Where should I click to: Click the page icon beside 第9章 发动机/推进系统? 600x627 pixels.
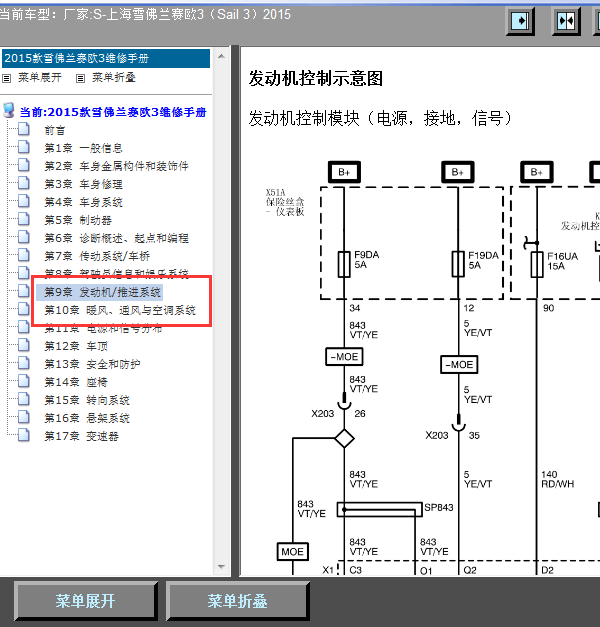tap(24, 292)
